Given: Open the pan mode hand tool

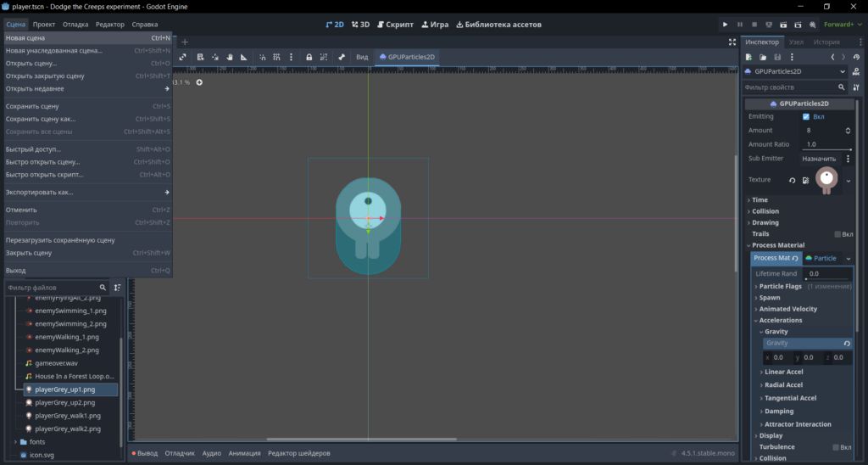Looking at the screenshot, I should tap(229, 57).
